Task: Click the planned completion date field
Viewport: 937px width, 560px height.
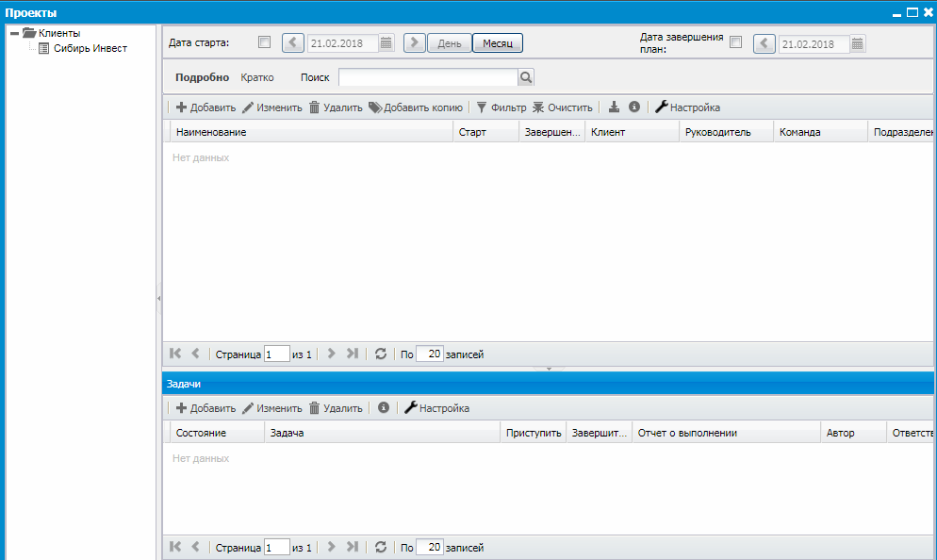Action: point(814,43)
